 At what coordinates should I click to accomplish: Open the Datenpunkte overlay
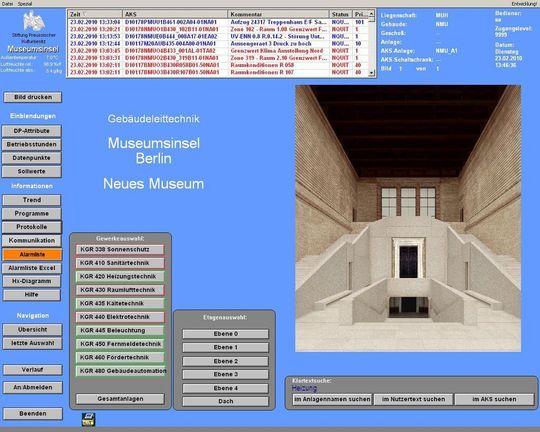click(32, 158)
